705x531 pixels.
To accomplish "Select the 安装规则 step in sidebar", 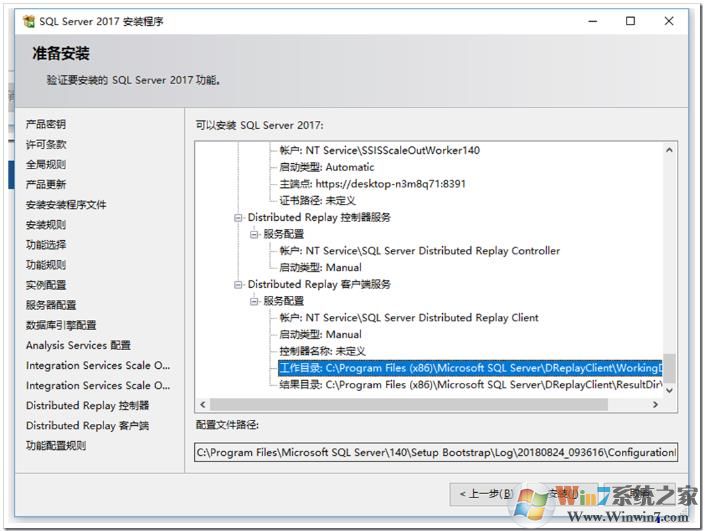I will pyautogui.click(x=46, y=225).
